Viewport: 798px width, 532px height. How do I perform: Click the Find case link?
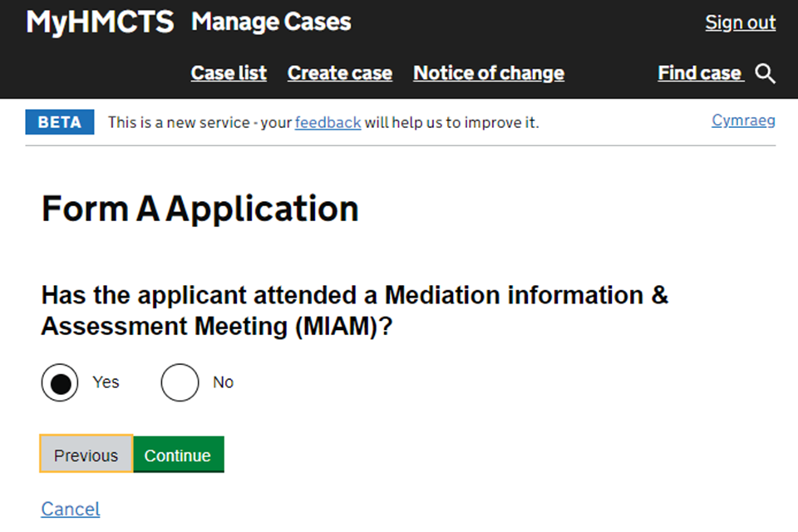(x=699, y=73)
